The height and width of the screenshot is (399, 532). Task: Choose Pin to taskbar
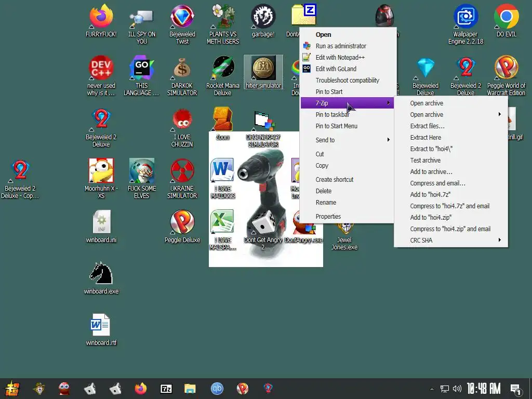click(347, 115)
